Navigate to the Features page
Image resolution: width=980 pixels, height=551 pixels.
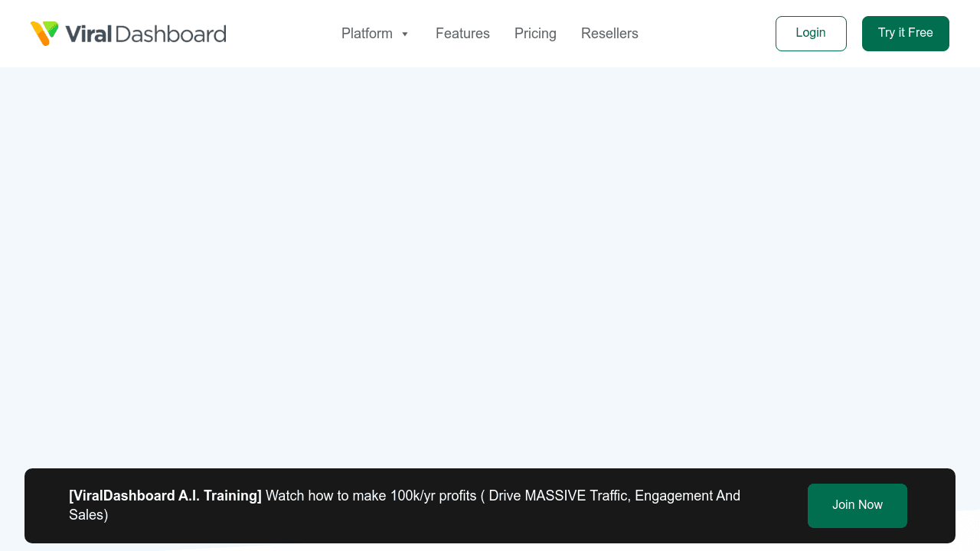point(462,34)
